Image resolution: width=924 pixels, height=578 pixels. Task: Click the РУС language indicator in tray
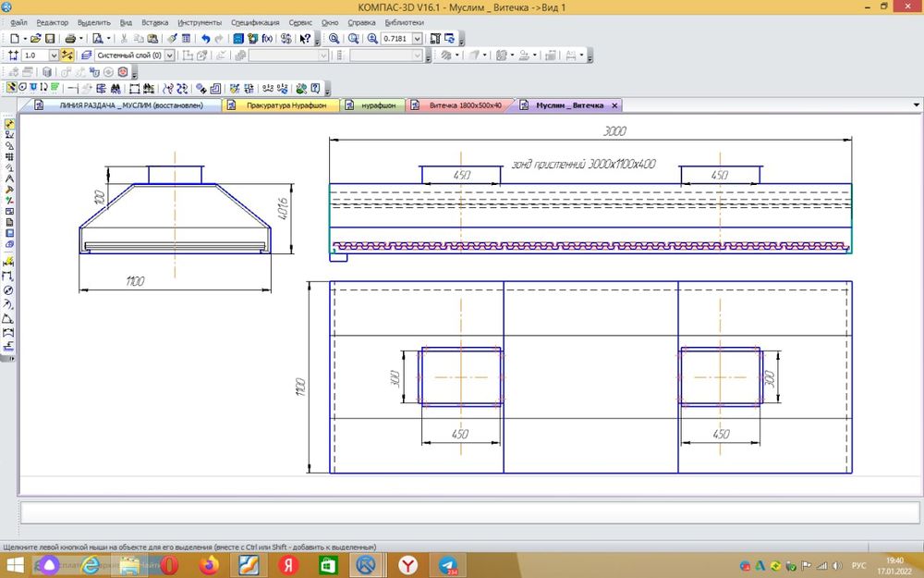pyautogui.click(x=857, y=564)
